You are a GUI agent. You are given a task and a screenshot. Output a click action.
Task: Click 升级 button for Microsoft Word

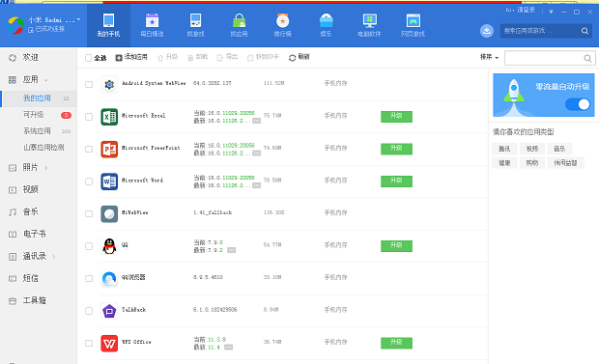pos(396,182)
